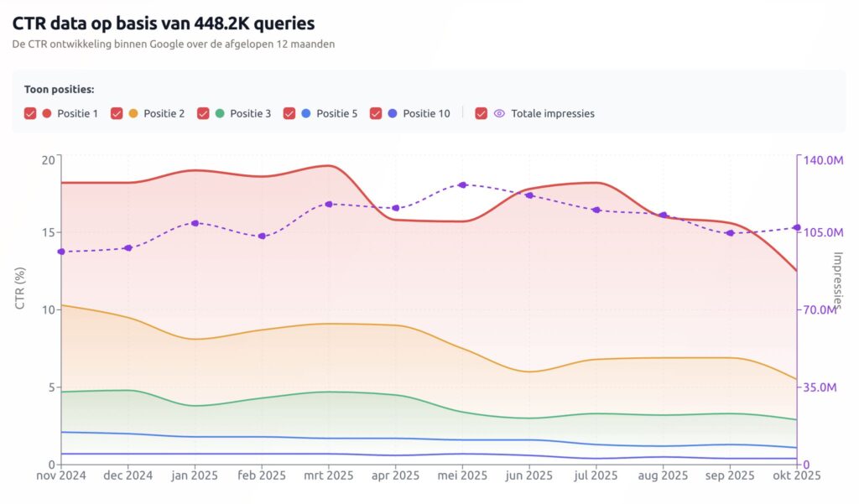
Task: Click the purple eye icon for Totale impressies
Action: click(x=499, y=113)
